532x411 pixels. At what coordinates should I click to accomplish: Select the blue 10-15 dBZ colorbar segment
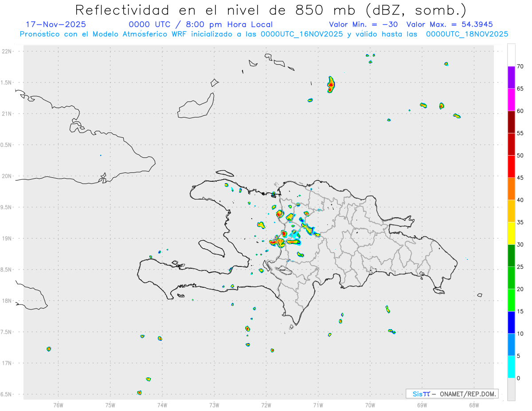(x=511, y=322)
